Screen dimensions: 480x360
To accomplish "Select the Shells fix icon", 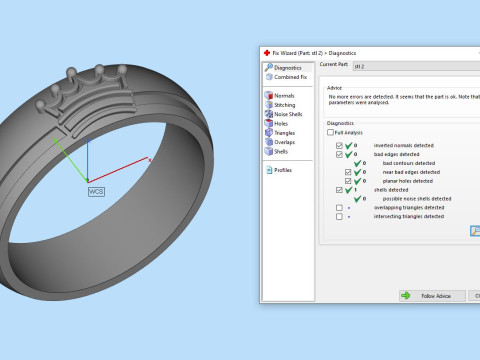I will point(269,151).
